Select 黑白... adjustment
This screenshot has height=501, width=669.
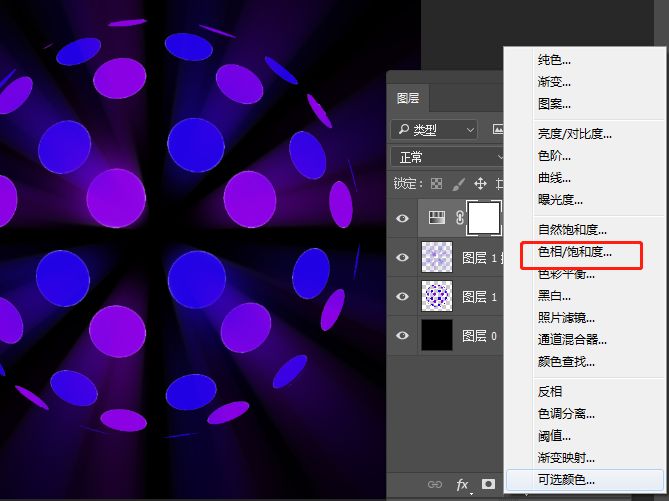[554, 296]
